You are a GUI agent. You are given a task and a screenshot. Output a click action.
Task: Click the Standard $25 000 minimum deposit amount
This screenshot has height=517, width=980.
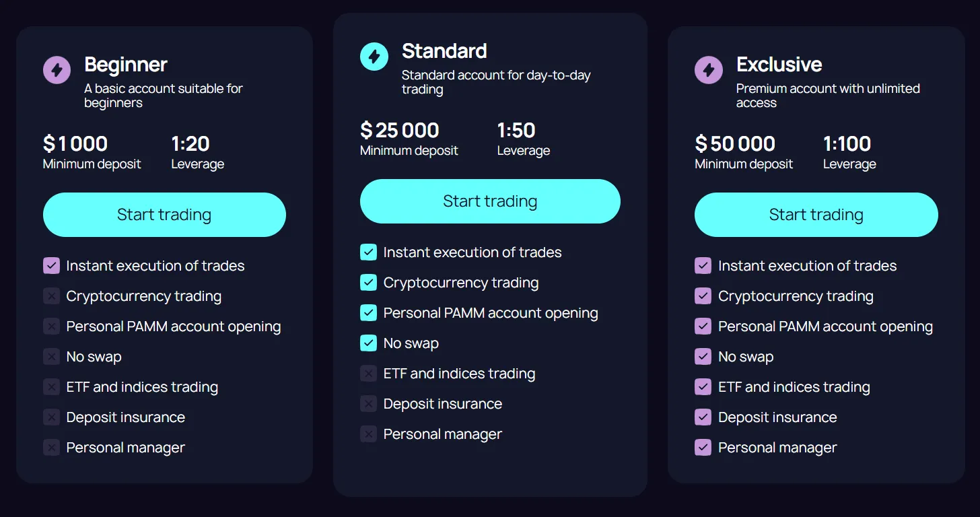pyautogui.click(x=400, y=130)
